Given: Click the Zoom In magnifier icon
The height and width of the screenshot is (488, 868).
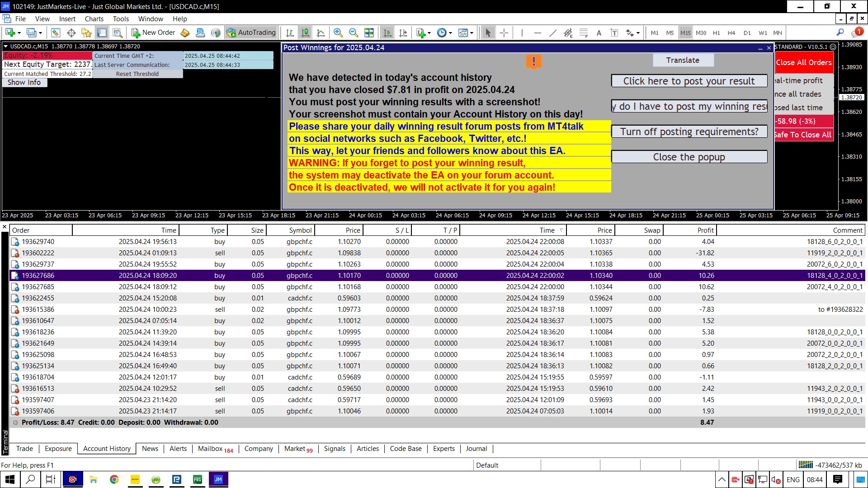Looking at the screenshot, I should (338, 33).
